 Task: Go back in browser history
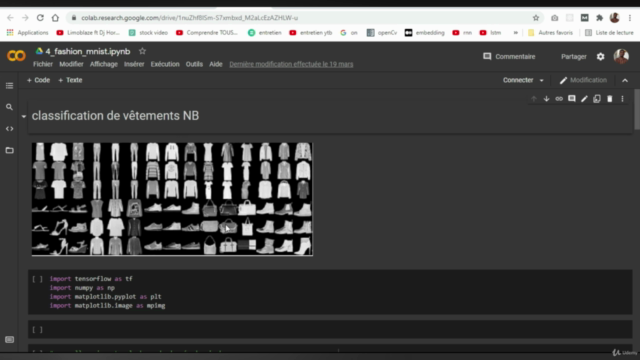10,18
